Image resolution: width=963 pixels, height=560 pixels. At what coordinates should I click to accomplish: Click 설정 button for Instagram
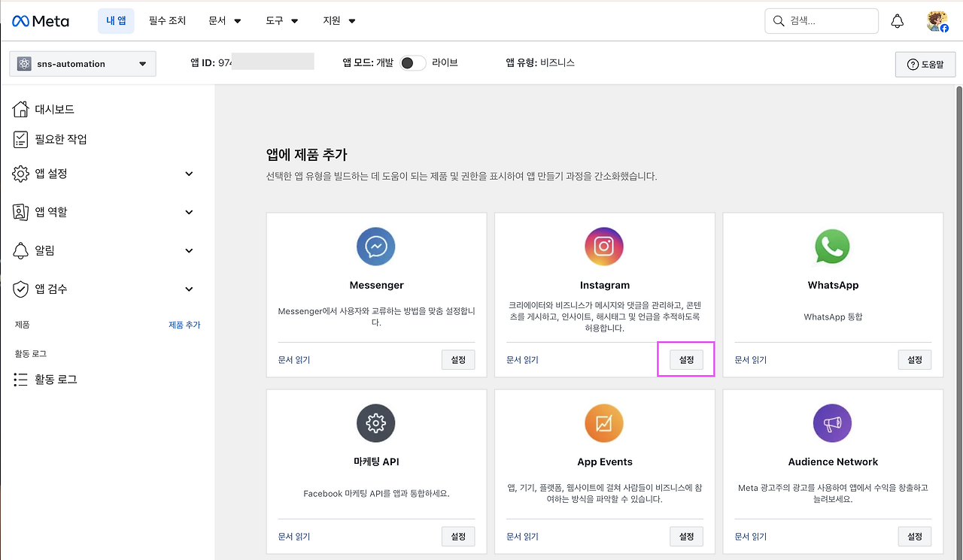pos(686,360)
